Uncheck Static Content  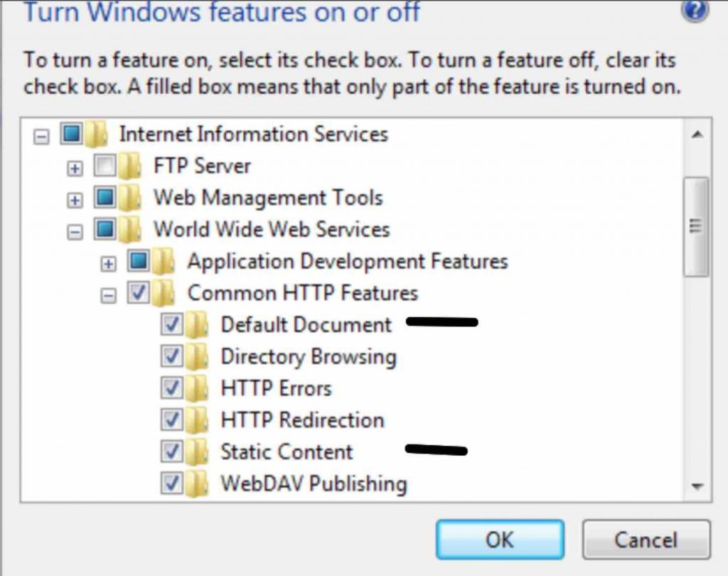point(171,452)
